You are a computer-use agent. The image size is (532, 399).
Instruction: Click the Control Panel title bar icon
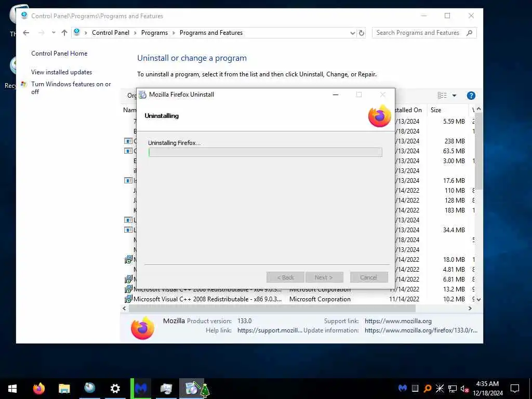pos(24,16)
